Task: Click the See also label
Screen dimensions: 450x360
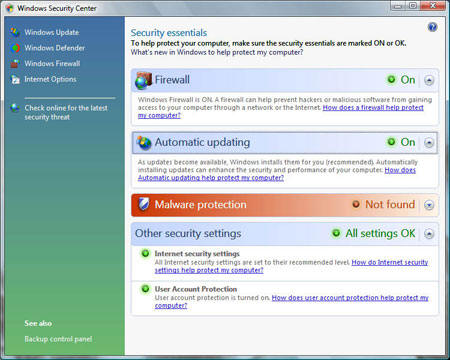Action: point(38,323)
